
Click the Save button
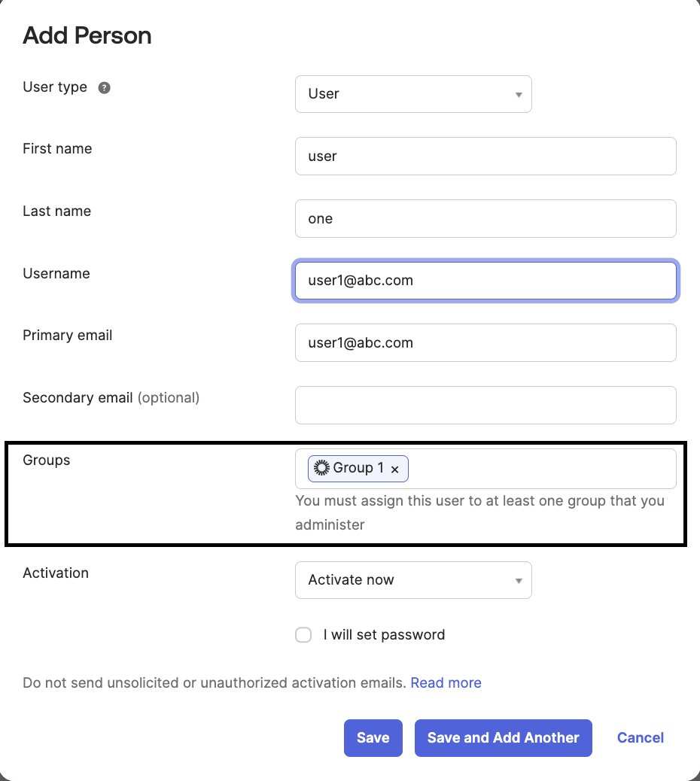pyautogui.click(x=373, y=737)
